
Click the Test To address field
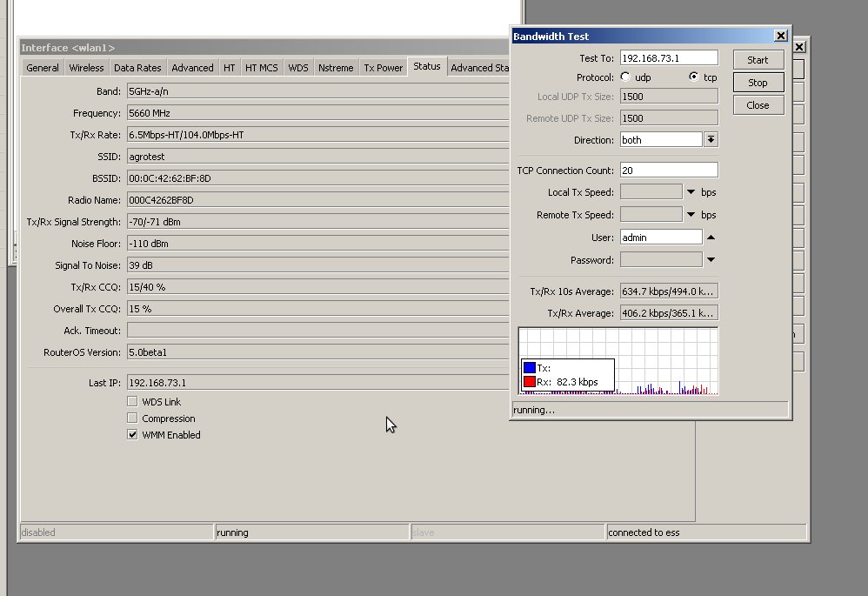[669, 58]
